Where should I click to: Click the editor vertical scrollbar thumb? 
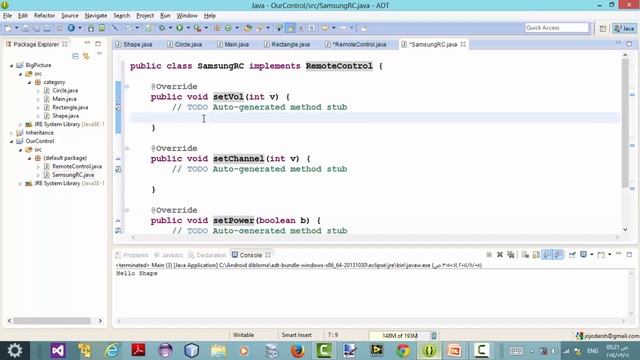[x=625, y=122]
